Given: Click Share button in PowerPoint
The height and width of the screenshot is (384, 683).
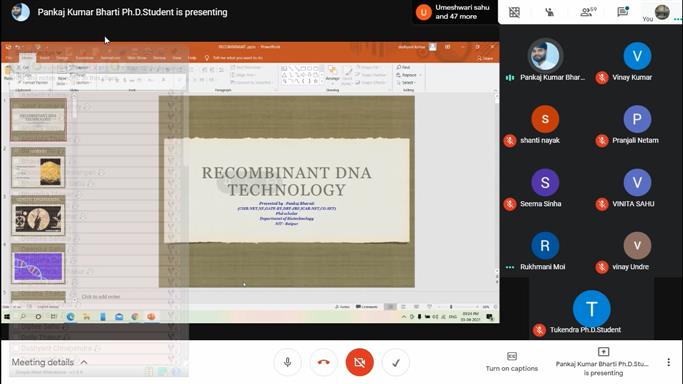Looking at the screenshot, I should tap(485, 58).
